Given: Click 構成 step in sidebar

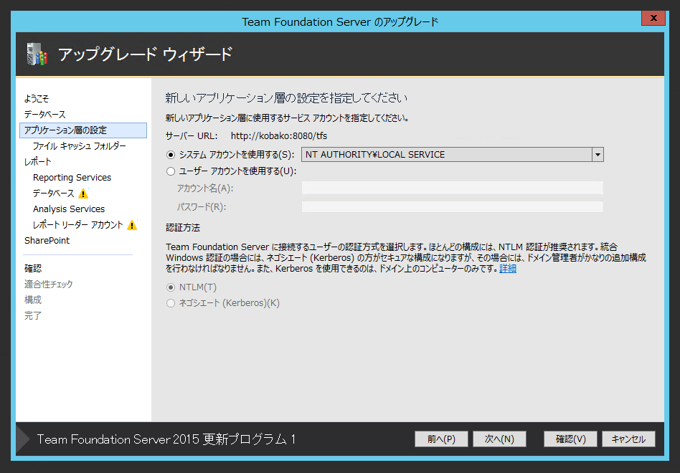Looking at the screenshot, I should point(33,300).
